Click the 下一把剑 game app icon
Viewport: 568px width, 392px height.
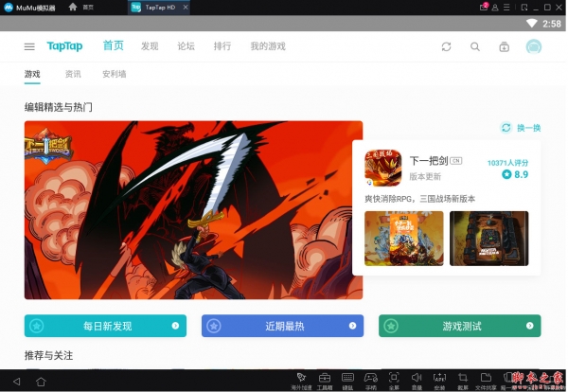[x=382, y=168]
